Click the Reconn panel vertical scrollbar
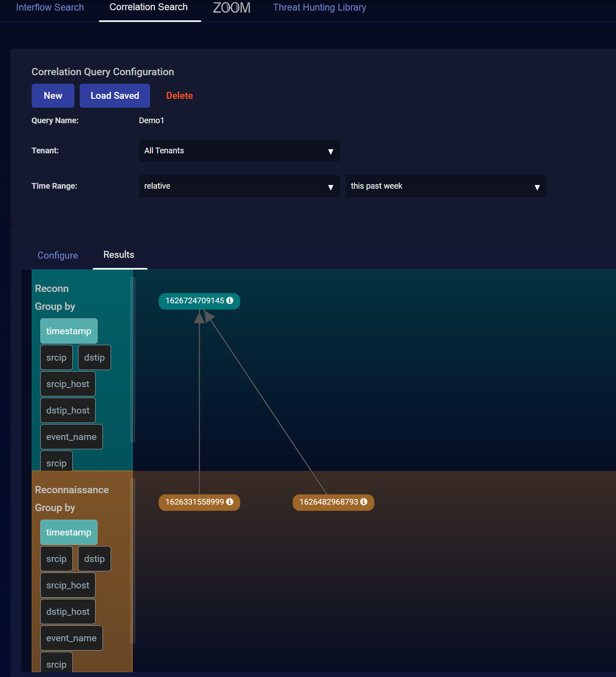 tap(133, 359)
